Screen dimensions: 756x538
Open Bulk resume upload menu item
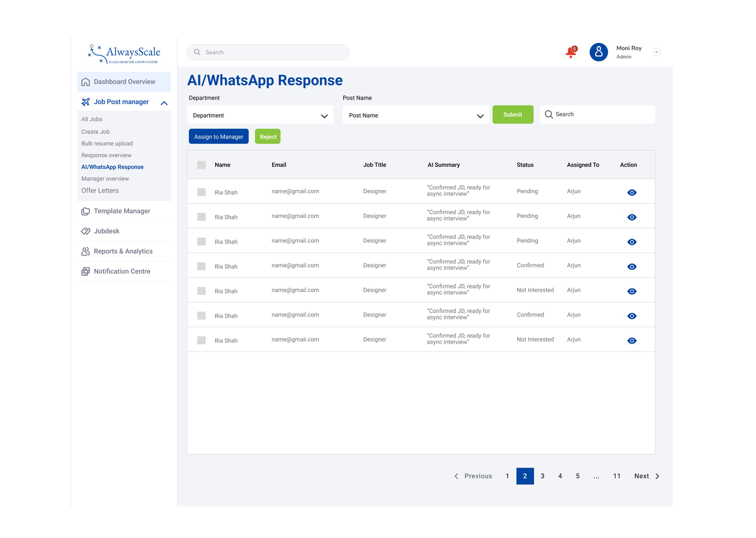coord(107,143)
